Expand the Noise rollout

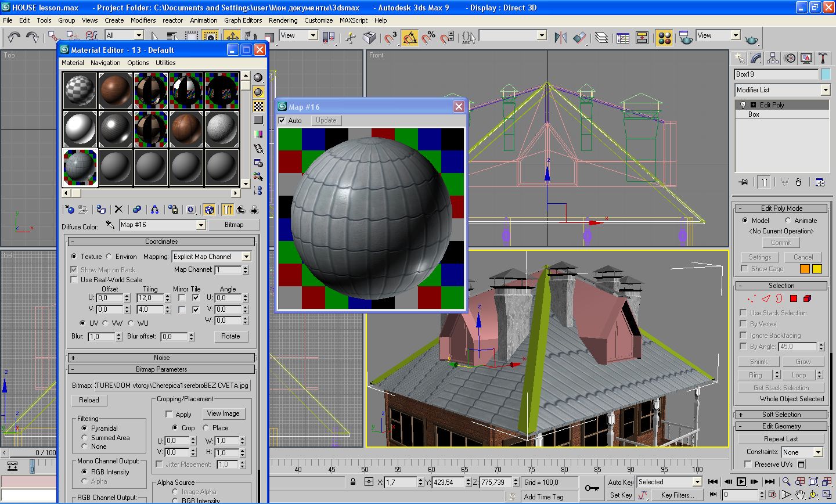[x=161, y=358]
